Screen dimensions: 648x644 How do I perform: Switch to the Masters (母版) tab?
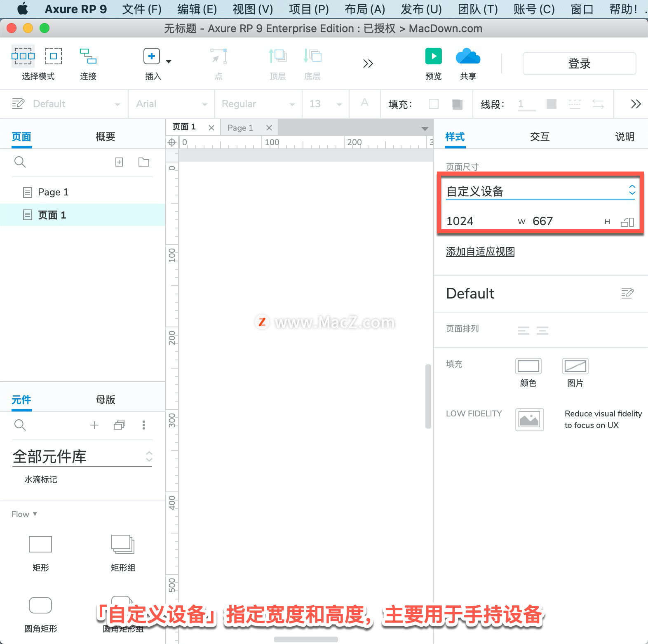(x=106, y=400)
